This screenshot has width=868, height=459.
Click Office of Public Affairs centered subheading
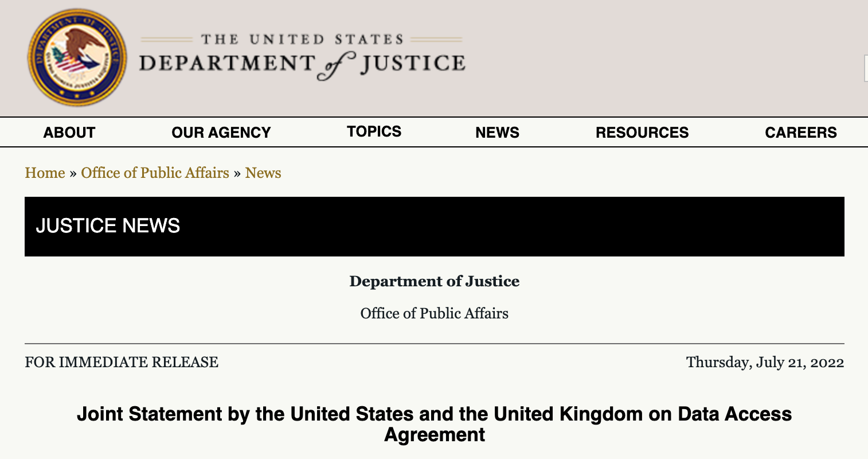tap(435, 313)
